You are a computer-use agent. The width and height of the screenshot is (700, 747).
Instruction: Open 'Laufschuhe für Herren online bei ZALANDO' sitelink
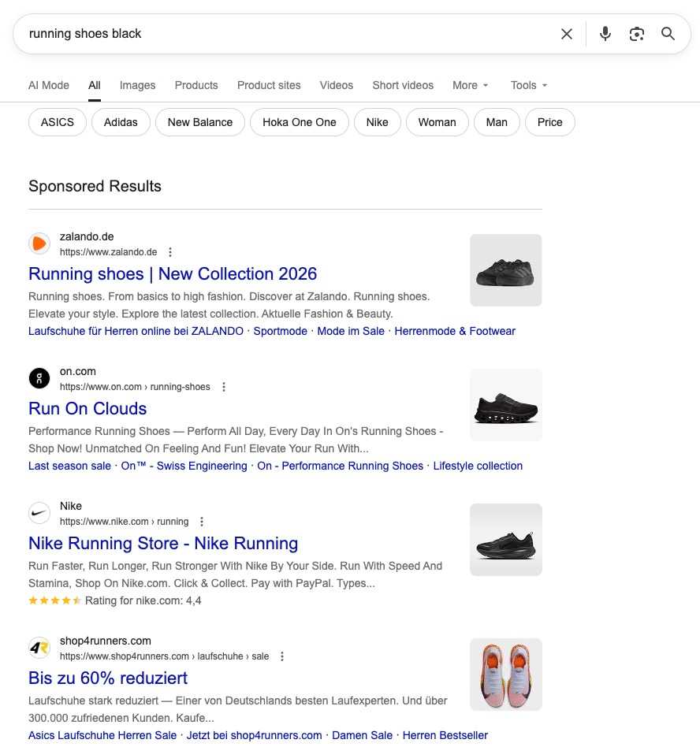(136, 331)
